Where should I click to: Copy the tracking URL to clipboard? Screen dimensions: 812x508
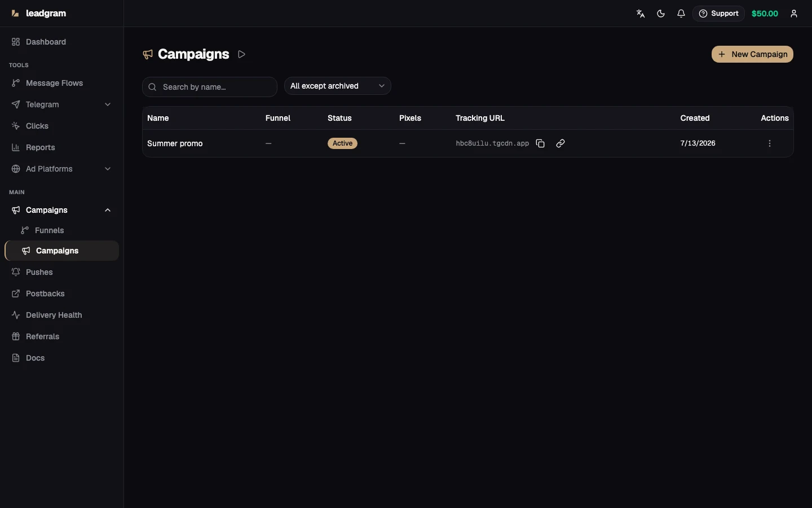point(540,143)
